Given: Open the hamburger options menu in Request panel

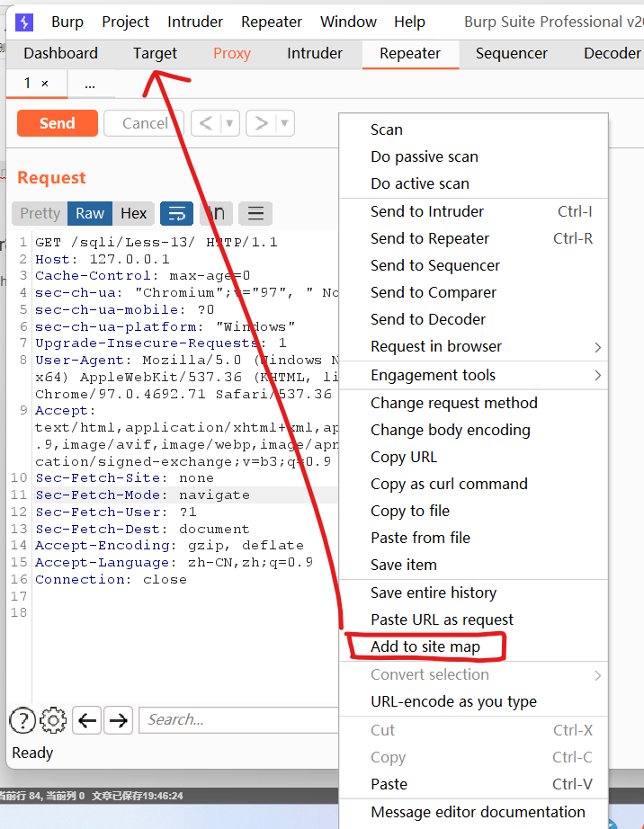Looking at the screenshot, I should pos(255,213).
